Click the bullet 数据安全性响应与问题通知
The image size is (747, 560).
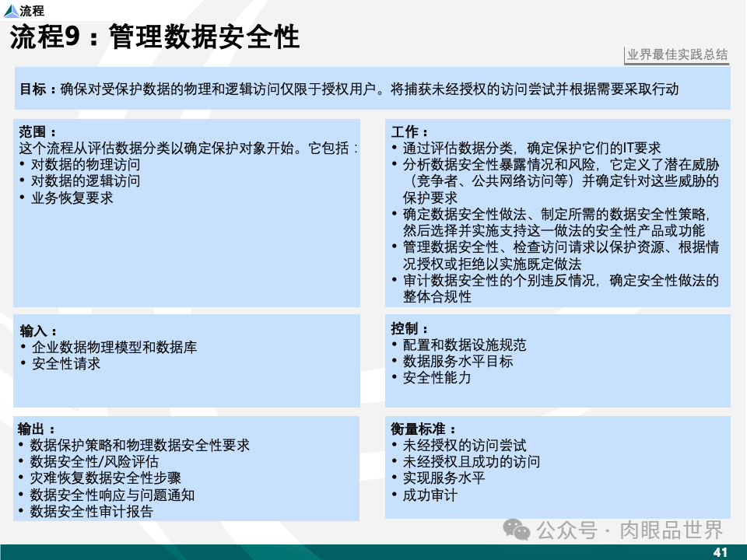(x=112, y=495)
